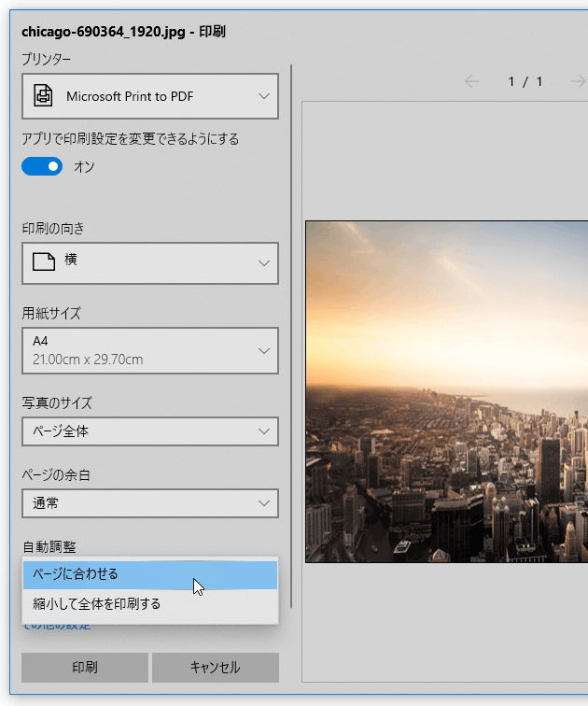Click the 印刷 button
Image resolution: width=588 pixels, height=706 pixels.
[x=85, y=668]
